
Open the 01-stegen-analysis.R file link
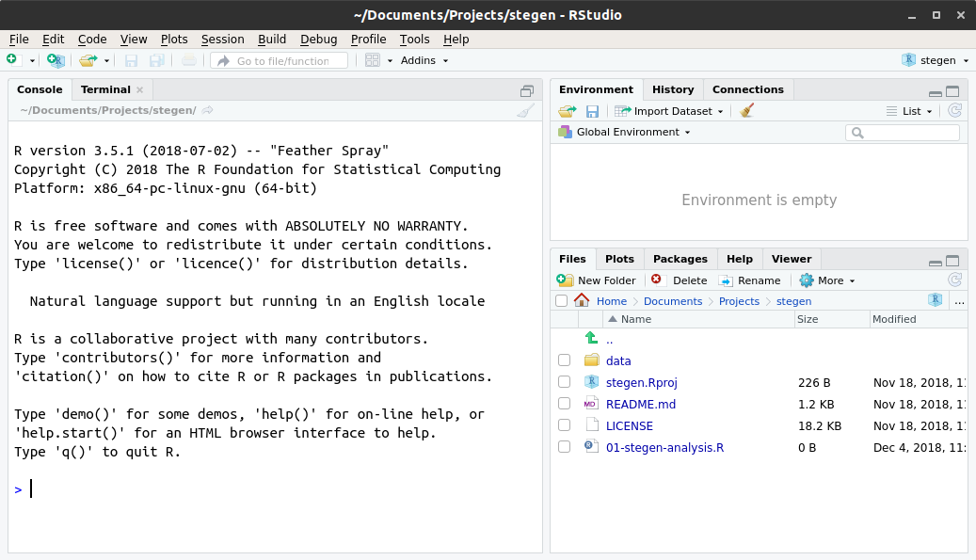[x=664, y=447]
